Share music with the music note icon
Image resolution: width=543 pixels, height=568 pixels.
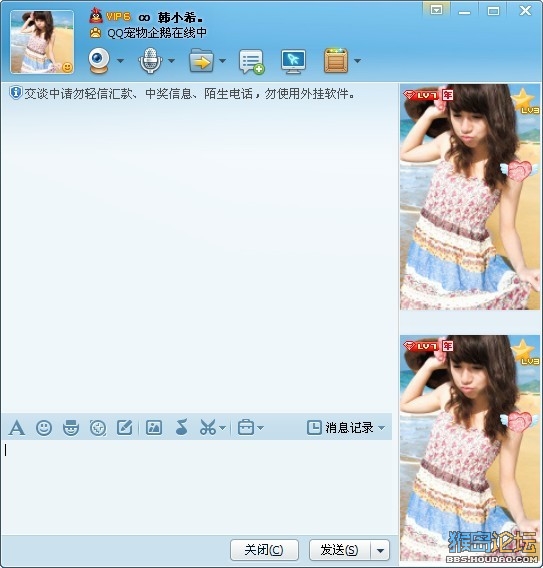tap(181, 427)
